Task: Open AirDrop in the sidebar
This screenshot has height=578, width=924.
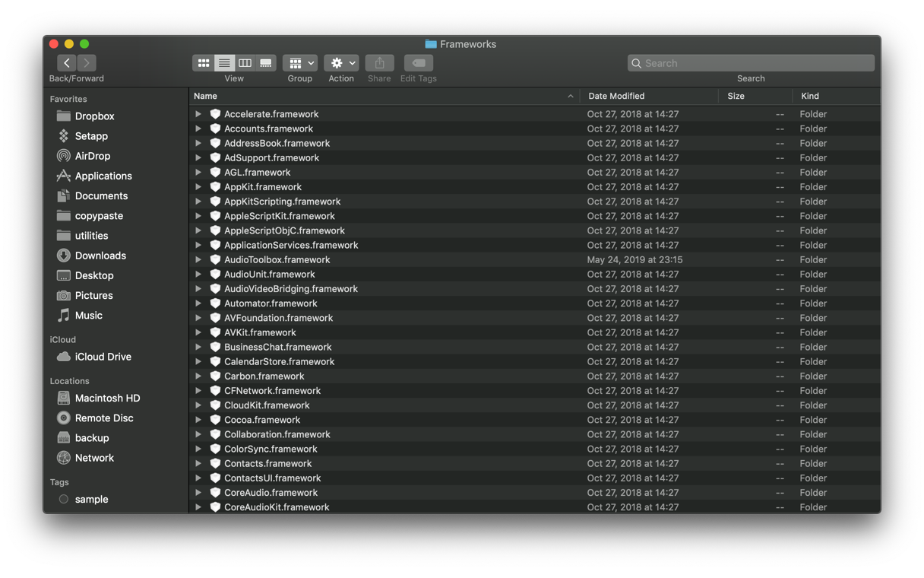Action: 92,156
